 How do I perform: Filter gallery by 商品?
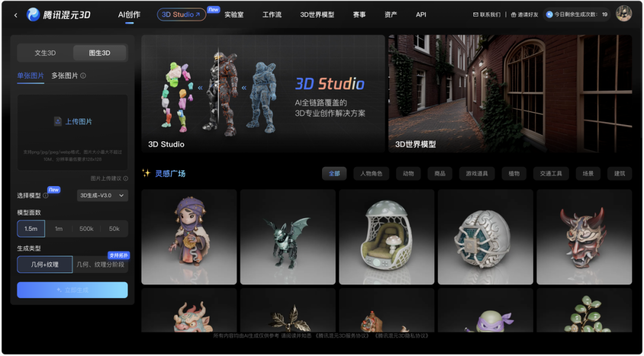pyautogui.click(x=440, y=174)
